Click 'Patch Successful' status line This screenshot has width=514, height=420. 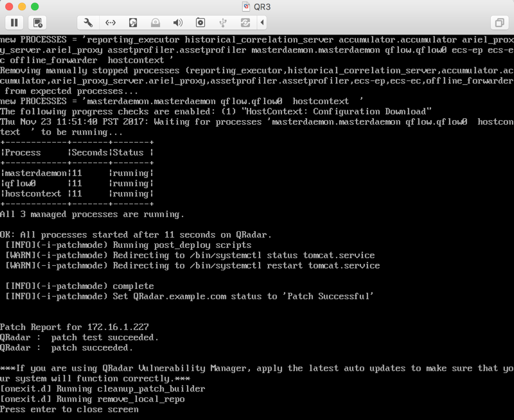(189, 297)
